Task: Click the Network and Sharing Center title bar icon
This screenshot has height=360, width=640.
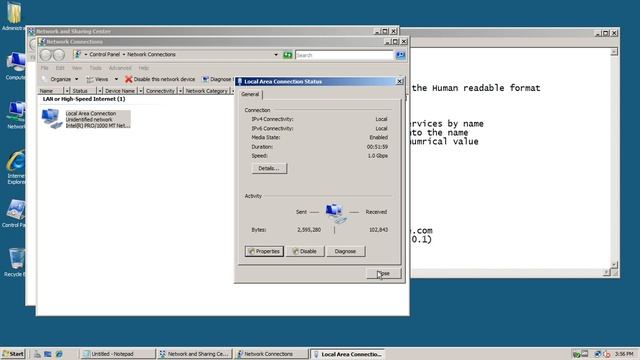Action: (x=31, y=31)
